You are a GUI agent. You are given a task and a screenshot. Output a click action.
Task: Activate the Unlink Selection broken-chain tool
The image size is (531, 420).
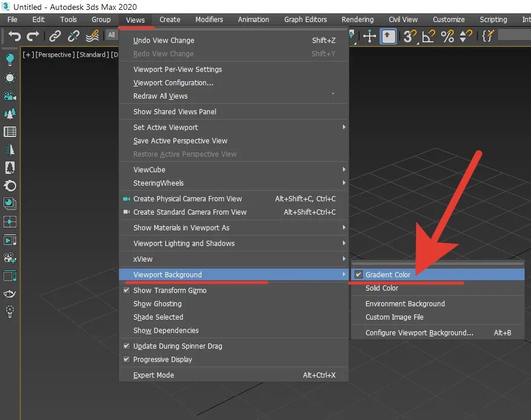(x=74, y=35)
